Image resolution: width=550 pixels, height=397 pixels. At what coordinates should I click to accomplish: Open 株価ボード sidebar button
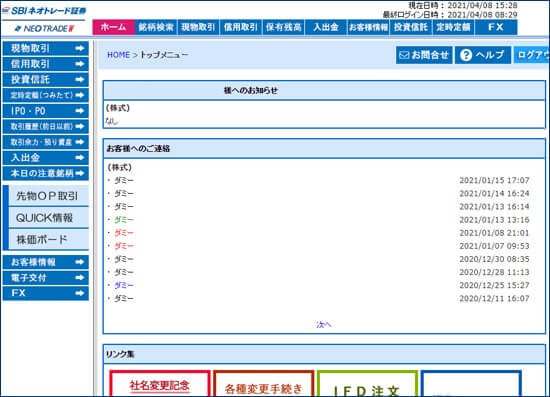[48, 240]
